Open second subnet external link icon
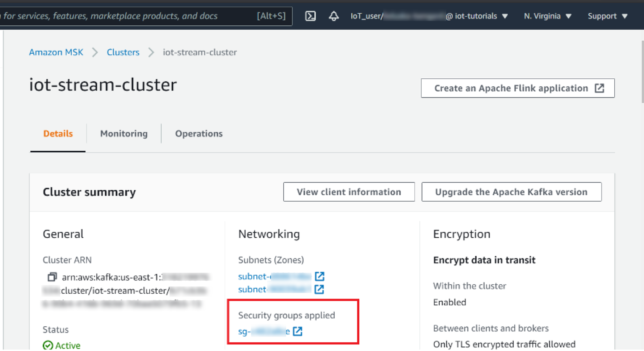This screenshot has height=351, width=644. click(319, 289)
